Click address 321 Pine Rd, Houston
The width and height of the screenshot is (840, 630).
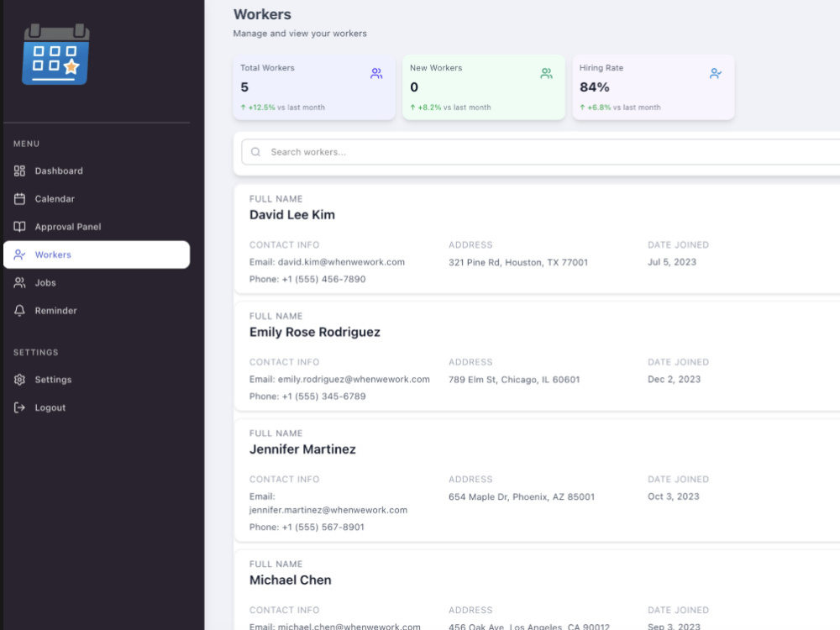pyautogui.click(x=518, y=262)
